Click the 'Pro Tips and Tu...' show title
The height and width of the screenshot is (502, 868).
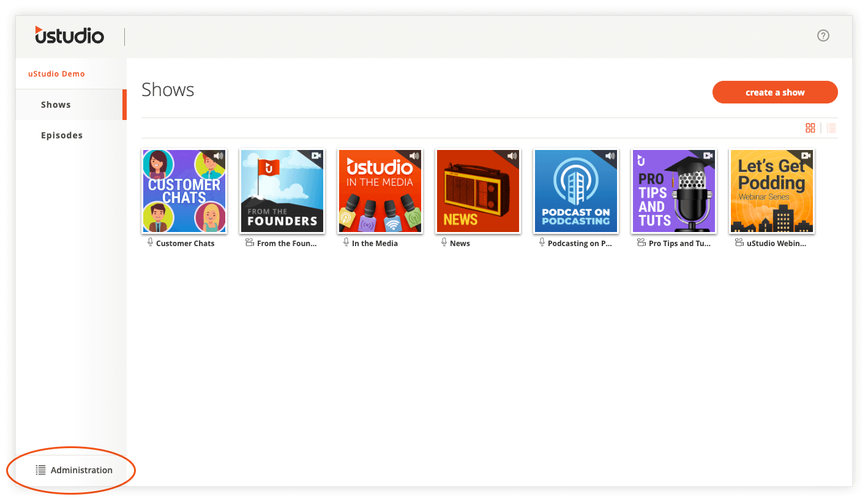[680, 243]
